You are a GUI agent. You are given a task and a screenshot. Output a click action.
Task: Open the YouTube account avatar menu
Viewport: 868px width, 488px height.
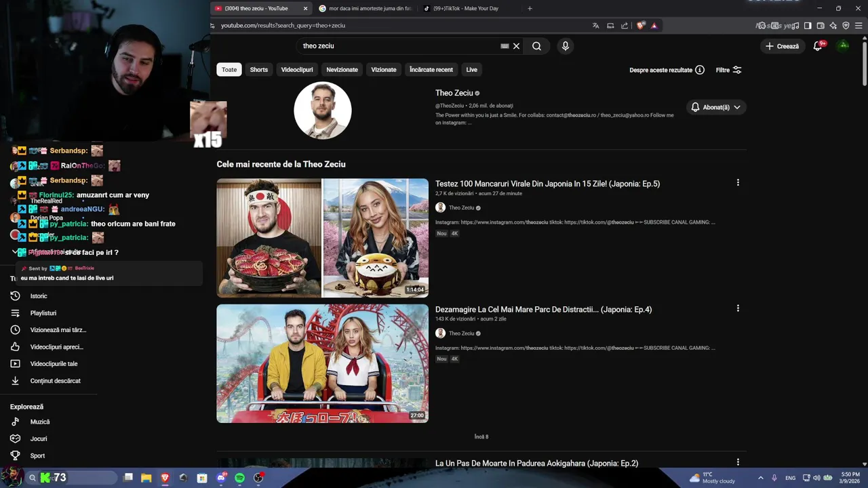[x=843, y=45]
